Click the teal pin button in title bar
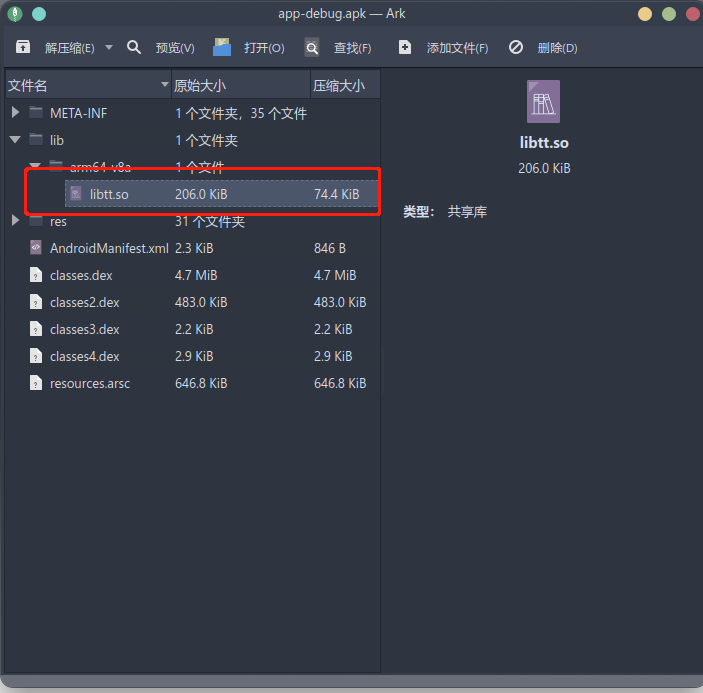703x693 pixels. pyautogui.click(x=39, y=14)
